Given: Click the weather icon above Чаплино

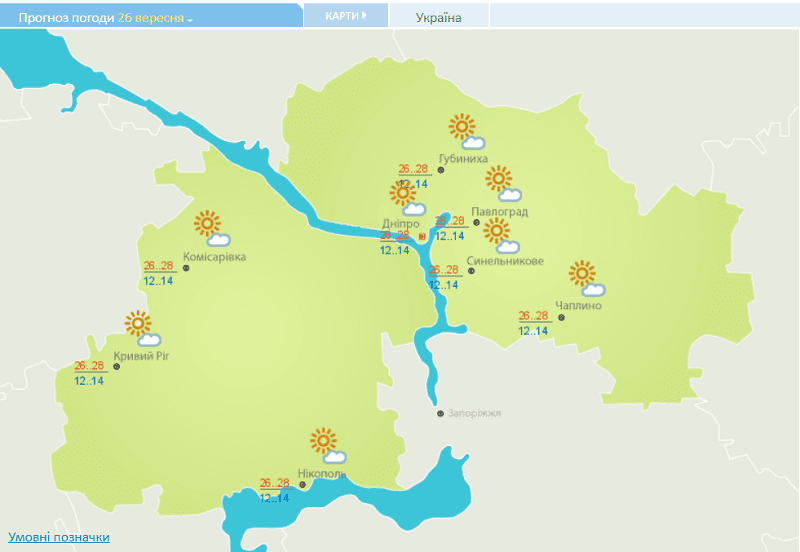Looking at the screenshot, I should click(586, 278).
